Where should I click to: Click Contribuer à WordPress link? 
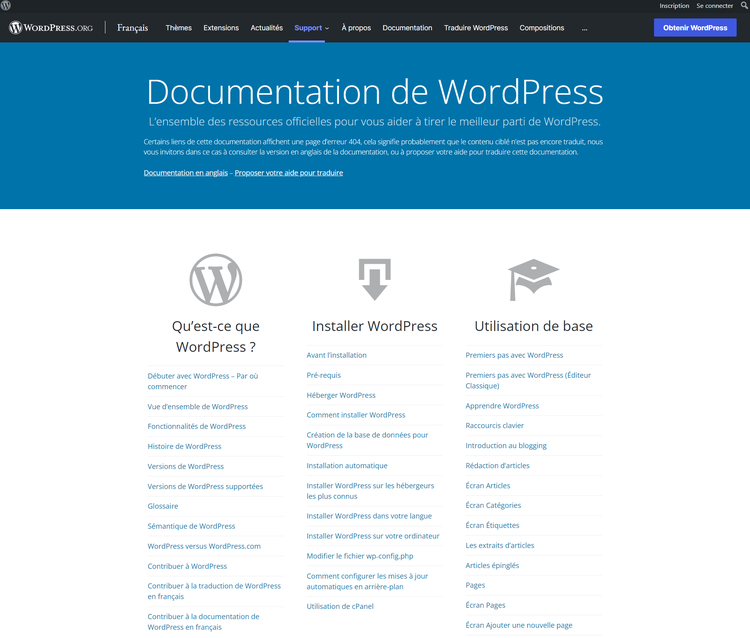pos(187,566)
